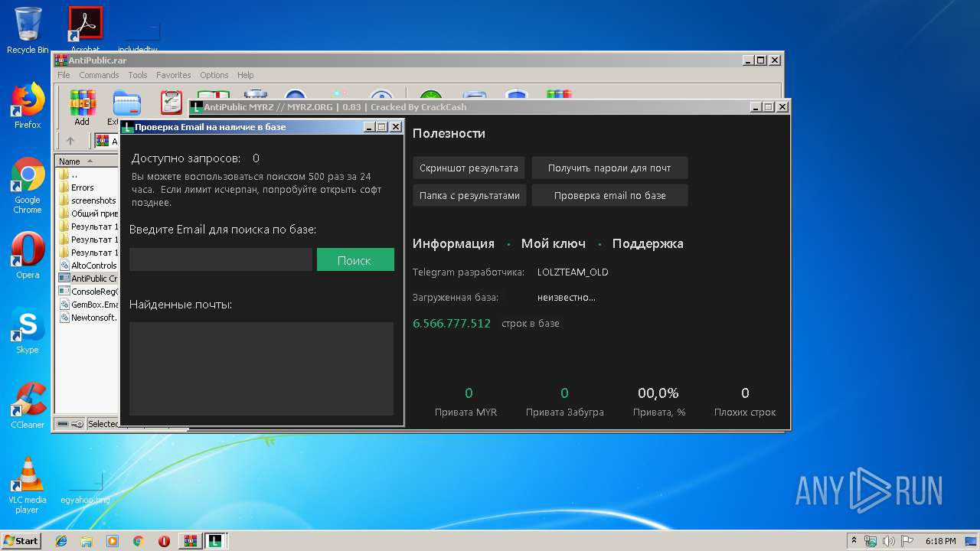Open WinRAR Help menu
The height and width of the screenshot is (551, 980).
coord(245,75)
